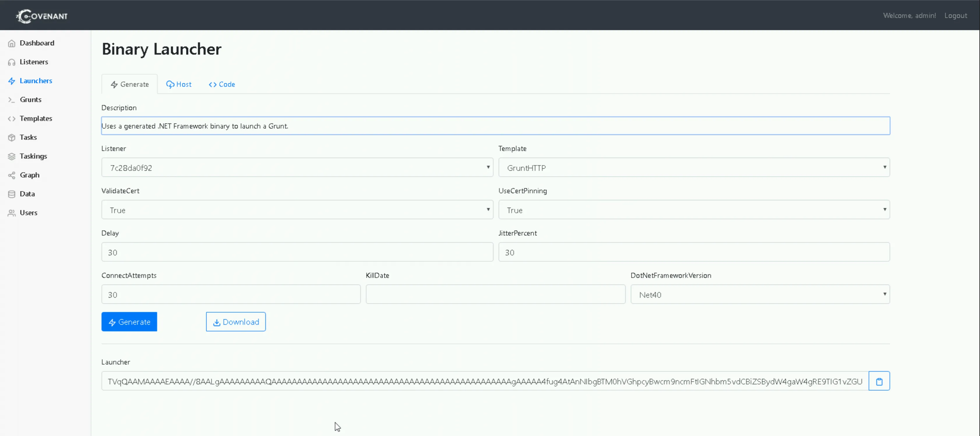
Task: Click the Taskings layers icon
Action: point(12,156)
